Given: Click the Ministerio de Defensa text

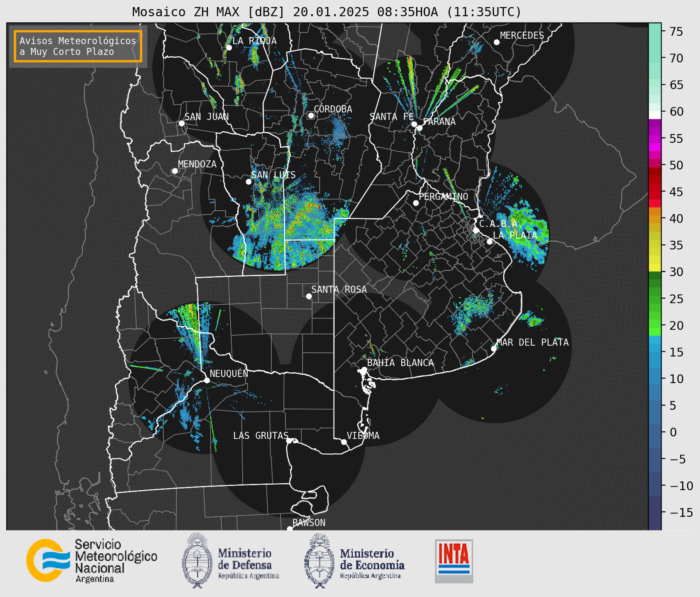Looking at the screenshot, I should pyautogui.click(x=248, y=564).
